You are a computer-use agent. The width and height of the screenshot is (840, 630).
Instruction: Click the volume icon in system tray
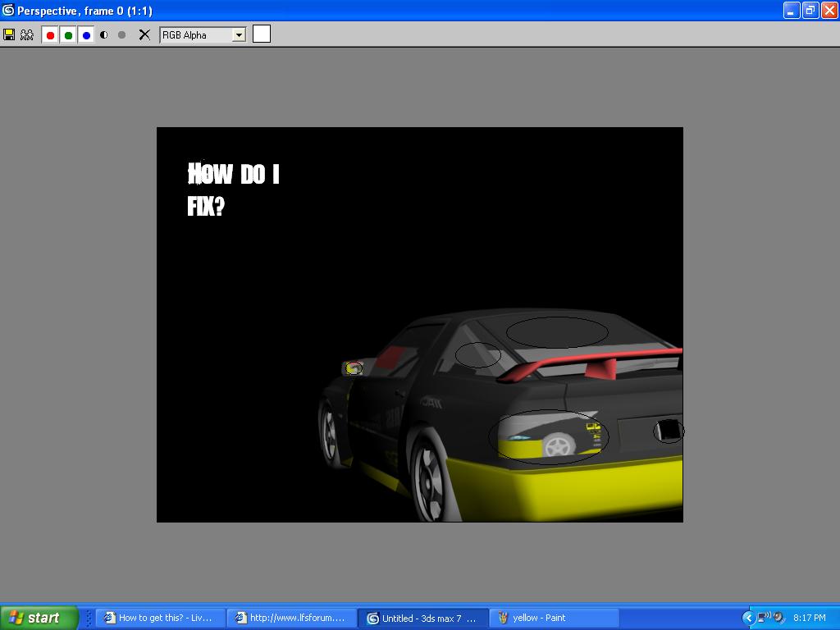[x=778, y=618]
